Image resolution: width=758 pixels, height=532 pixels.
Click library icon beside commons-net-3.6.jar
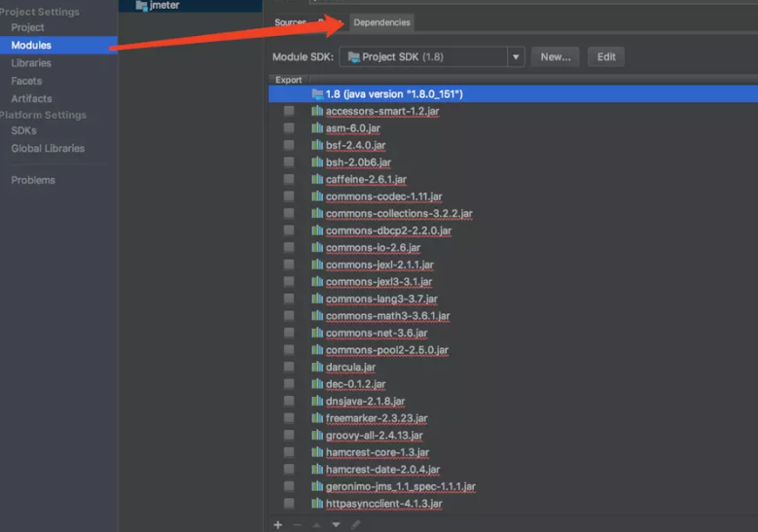pyautogui.click(x=317, y=333)
